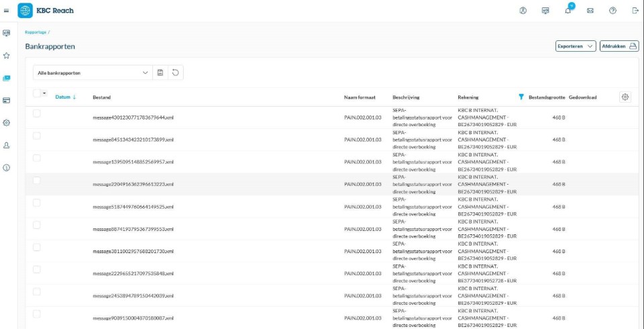Open the notifications bell icon
The height and width of the screenshot is (329, 644).
568,11
